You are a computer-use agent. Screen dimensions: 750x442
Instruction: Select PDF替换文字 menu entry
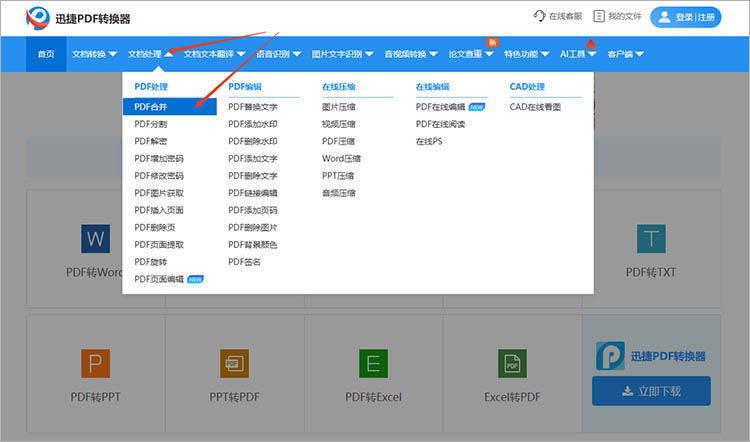coord(253,107)
